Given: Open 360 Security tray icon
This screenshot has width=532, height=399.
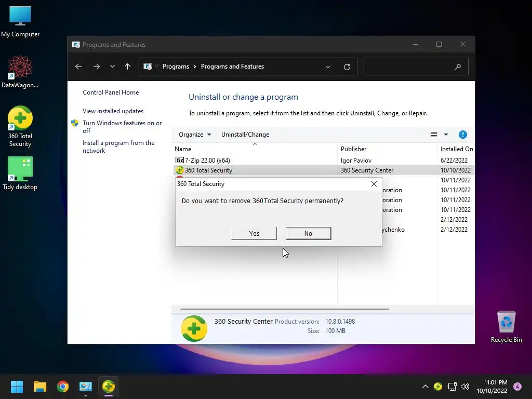Looking at the screenshot, I should pos(438,387).
